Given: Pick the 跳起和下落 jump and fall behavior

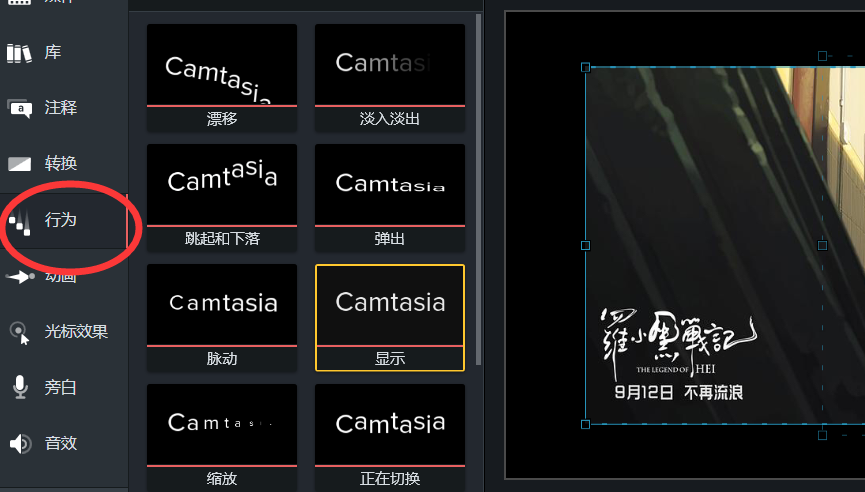Looking at the screenshot, I should point(222,197).
